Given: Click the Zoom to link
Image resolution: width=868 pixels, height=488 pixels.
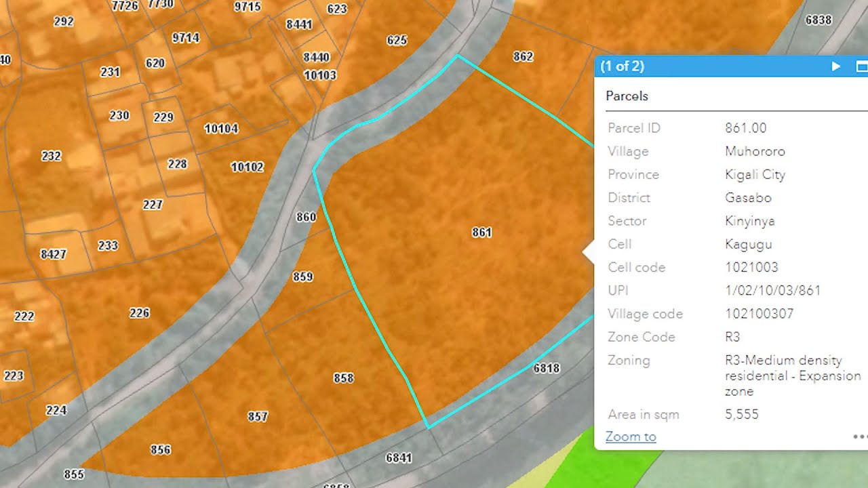Looking at the screenshot, I should click(631, 436).
